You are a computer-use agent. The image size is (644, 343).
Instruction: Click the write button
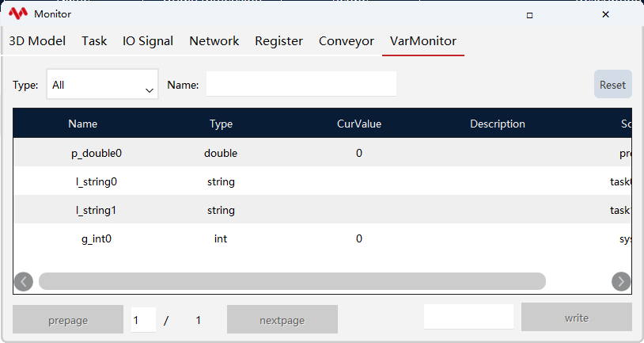(x=576, y=317)
